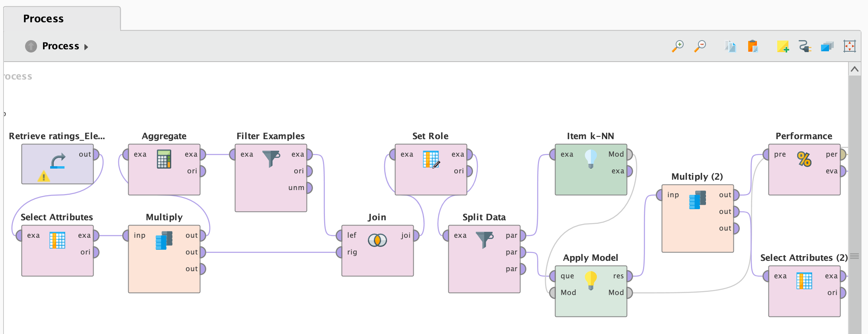
Task: Paste operators from the clipboard
Action: click(753, 47)
